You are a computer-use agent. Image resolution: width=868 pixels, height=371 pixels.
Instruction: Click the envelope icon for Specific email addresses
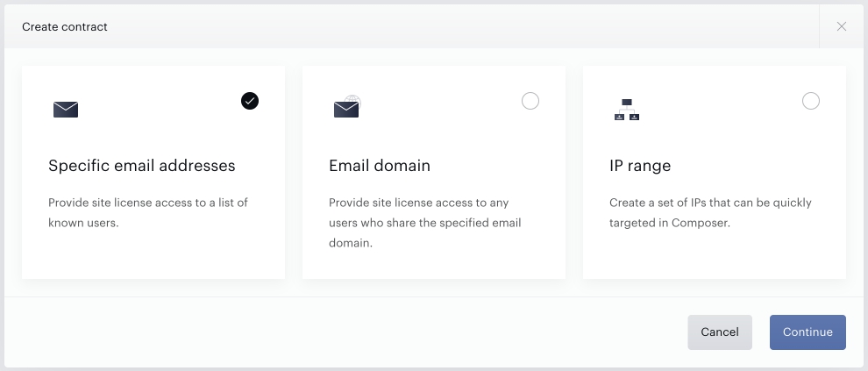click(66, 110)
